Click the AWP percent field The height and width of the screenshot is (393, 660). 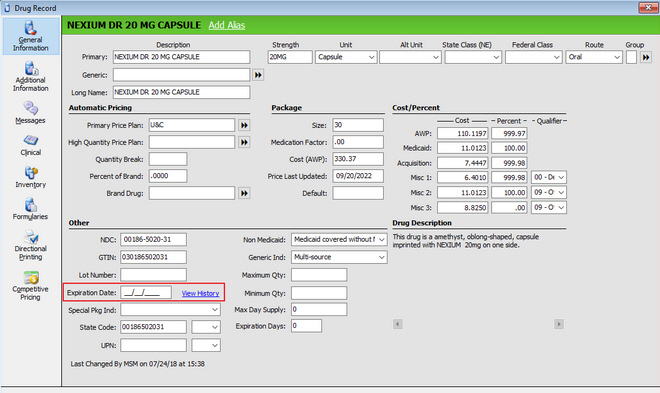[509, 133]
